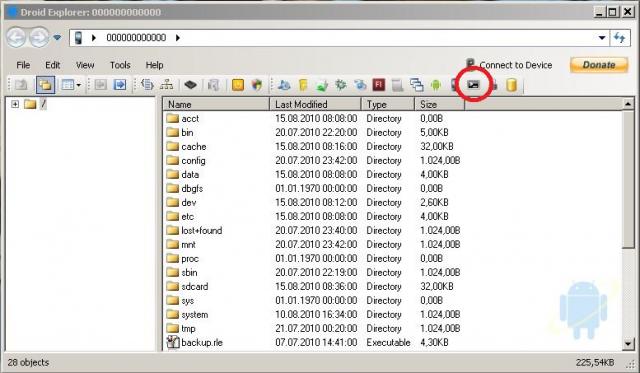The image size is (640, 373).
Task: Open the View menu
Action: (x=85, y=65)
